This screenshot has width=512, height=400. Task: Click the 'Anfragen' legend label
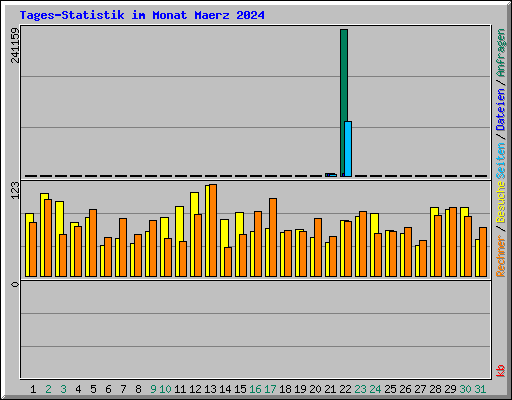[x=500, y=53]
